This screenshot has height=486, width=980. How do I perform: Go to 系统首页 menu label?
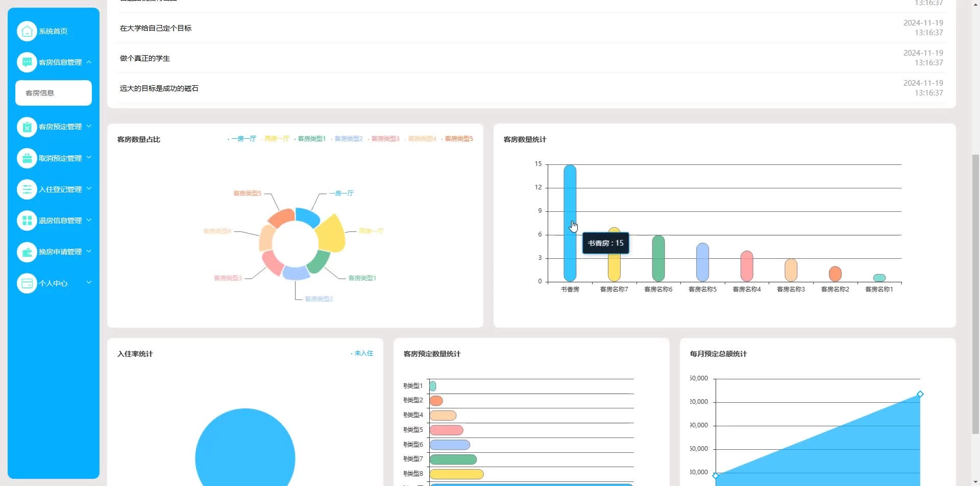[53, 31]
